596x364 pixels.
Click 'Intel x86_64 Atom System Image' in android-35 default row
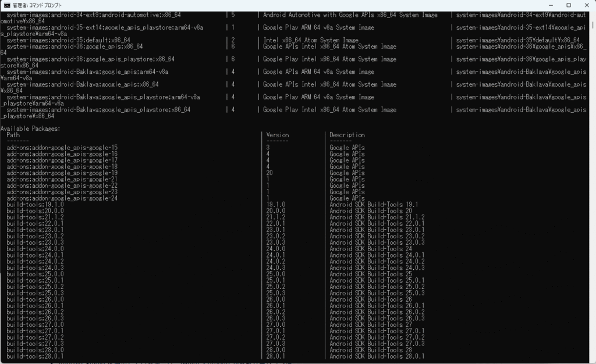(x=311, y=40)
